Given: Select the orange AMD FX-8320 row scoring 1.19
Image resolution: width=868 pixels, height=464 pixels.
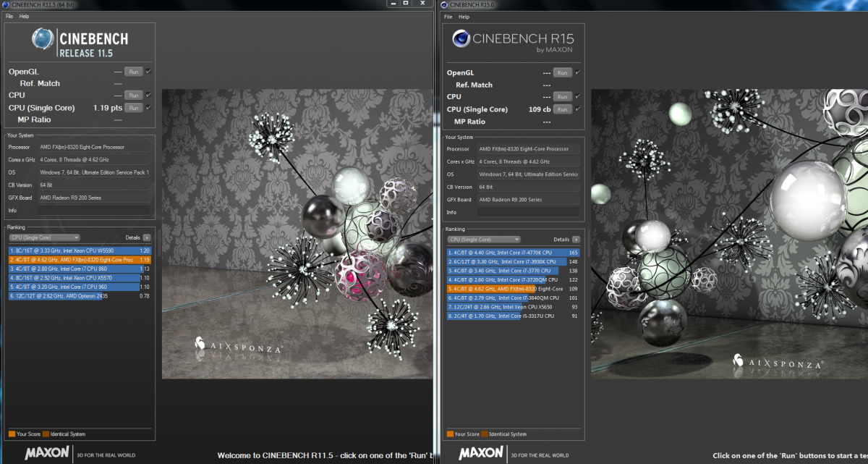Looking at the screenshot, I should point(80,259).
